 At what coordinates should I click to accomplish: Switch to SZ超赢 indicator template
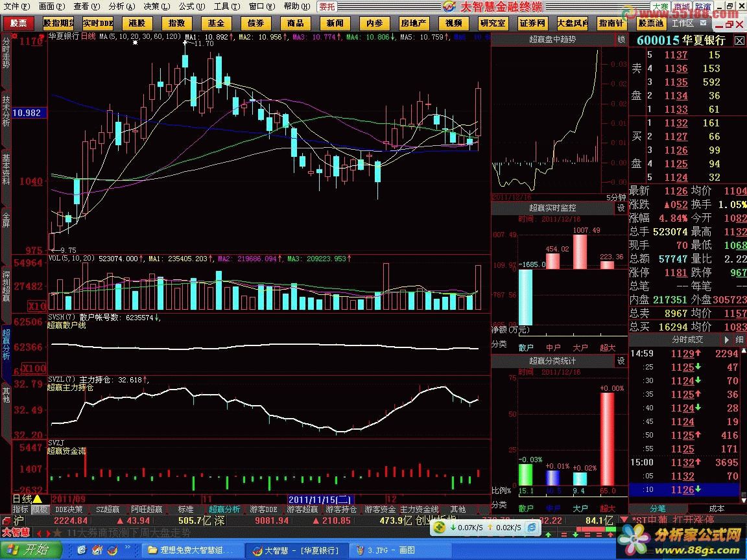[x=108, y=509]
